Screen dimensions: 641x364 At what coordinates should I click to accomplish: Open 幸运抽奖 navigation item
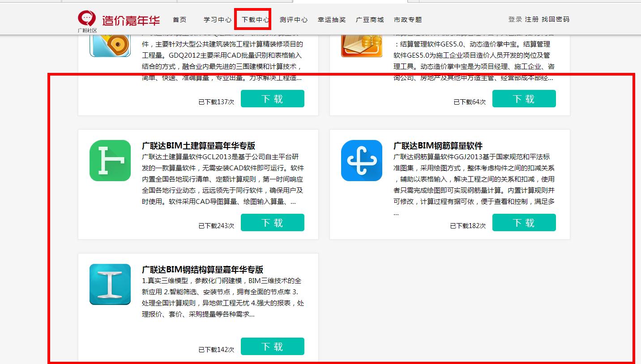(332, 20)
